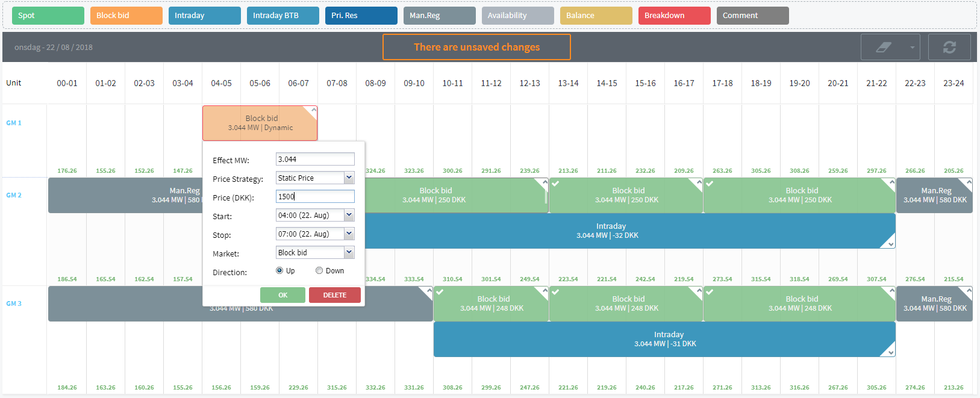Viewport: 980px width, 398px height.
Task: Click checkmark on GM 2 Block bid 13-14
Action: (x=555, y=184)
